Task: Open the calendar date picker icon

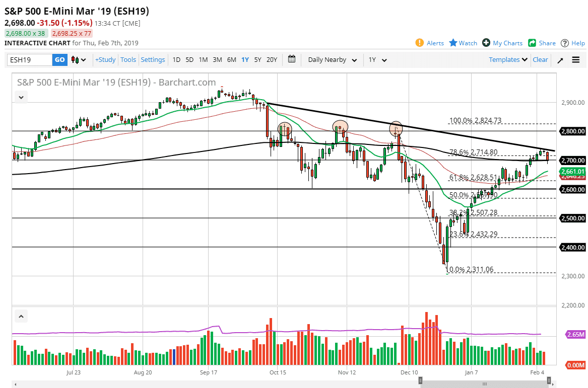Action: tap(291, 59)
